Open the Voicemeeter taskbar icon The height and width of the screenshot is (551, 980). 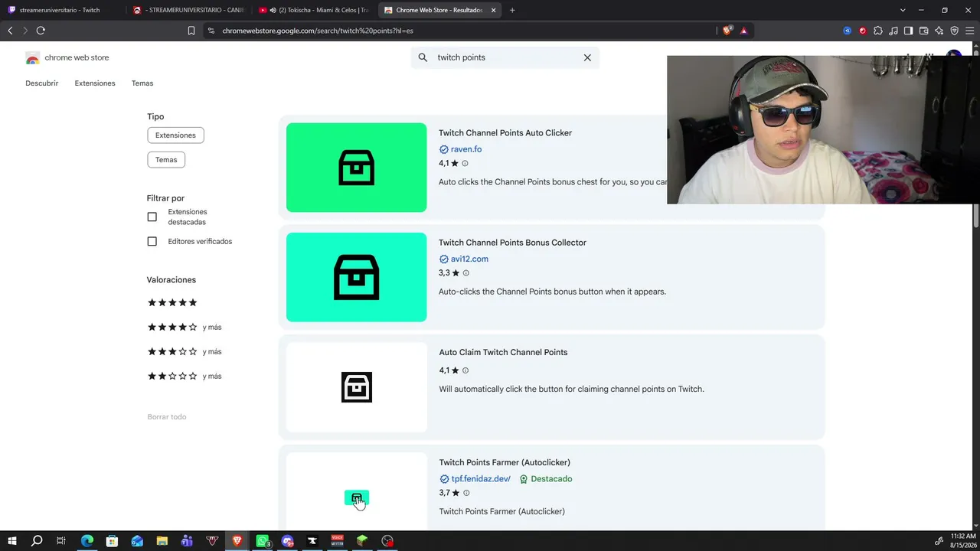click(337, 541)
